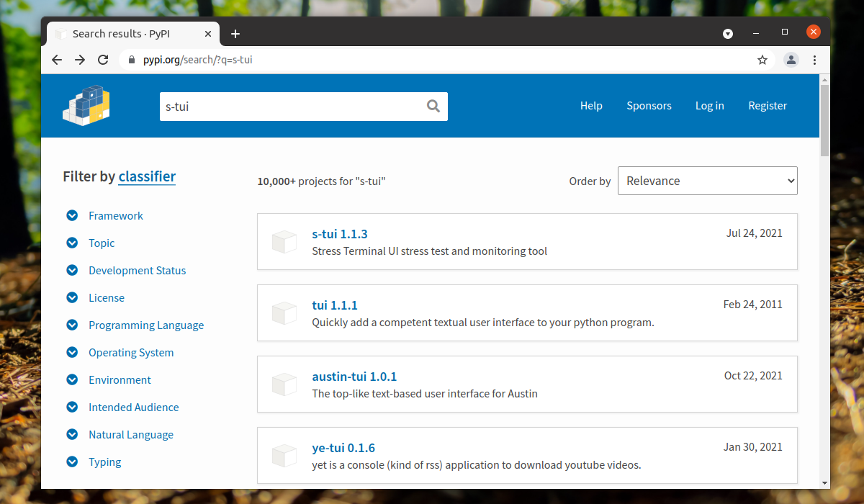
Task: Open the Chrome profile avatar icon
Action: click(791, 60)
